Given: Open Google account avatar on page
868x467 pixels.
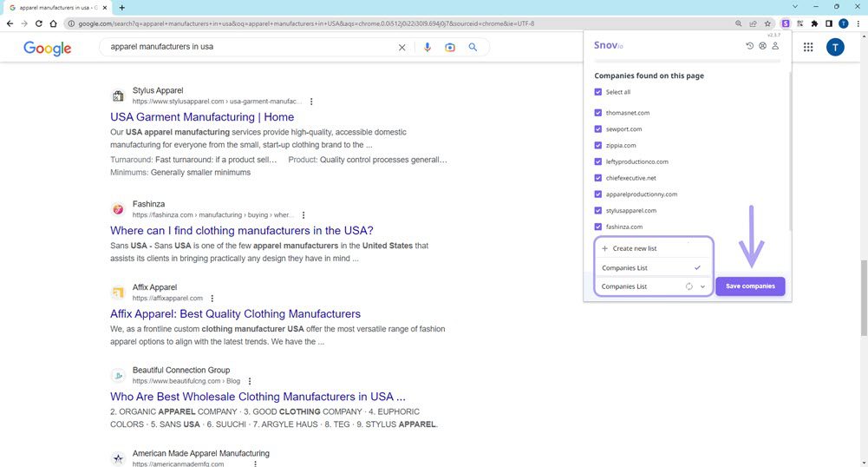Looking at the screenshot, I should click(x=835, y=48).
